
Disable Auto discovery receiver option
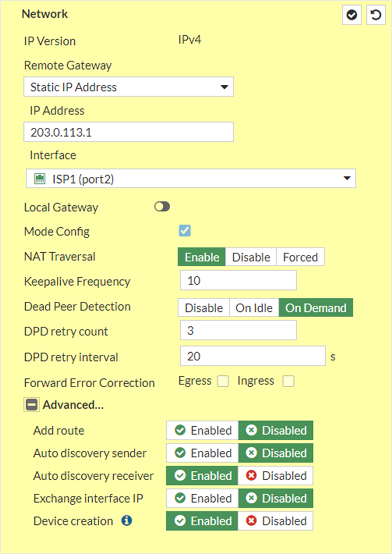[275, 475]
